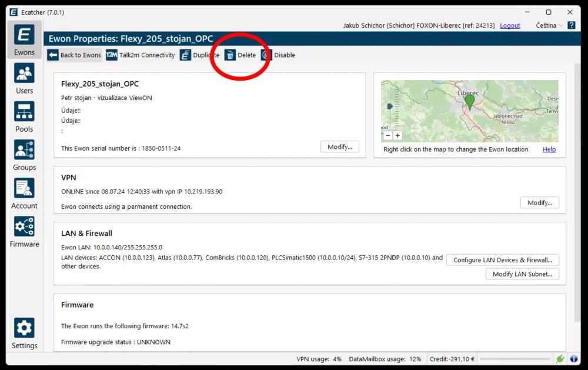
Task: Click the blue info icon in status bar
Action: click(x=574, y=359)
